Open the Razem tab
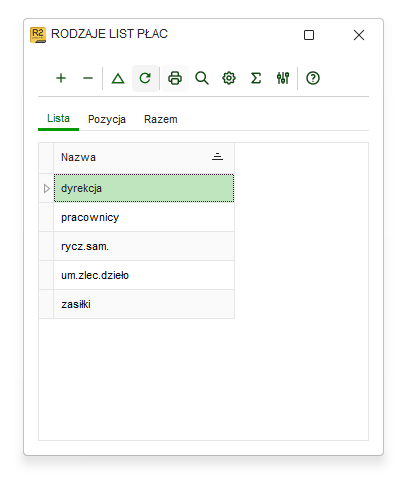The width and height of the screenshot is (412, 481). coord(161,119)
